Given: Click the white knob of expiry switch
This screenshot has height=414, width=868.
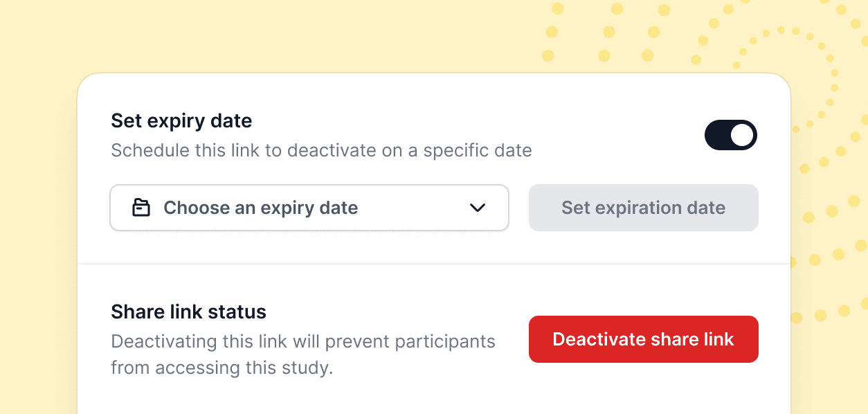Looking at the screenshot, I should click(x=742, y=135).
